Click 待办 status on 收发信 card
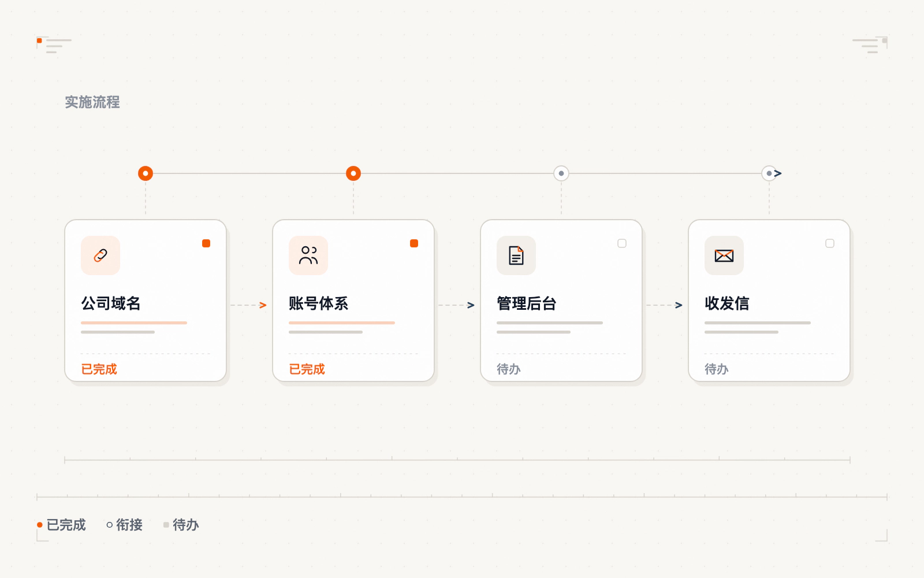Viewport: 924px width, 578px height. pos(717,369)
